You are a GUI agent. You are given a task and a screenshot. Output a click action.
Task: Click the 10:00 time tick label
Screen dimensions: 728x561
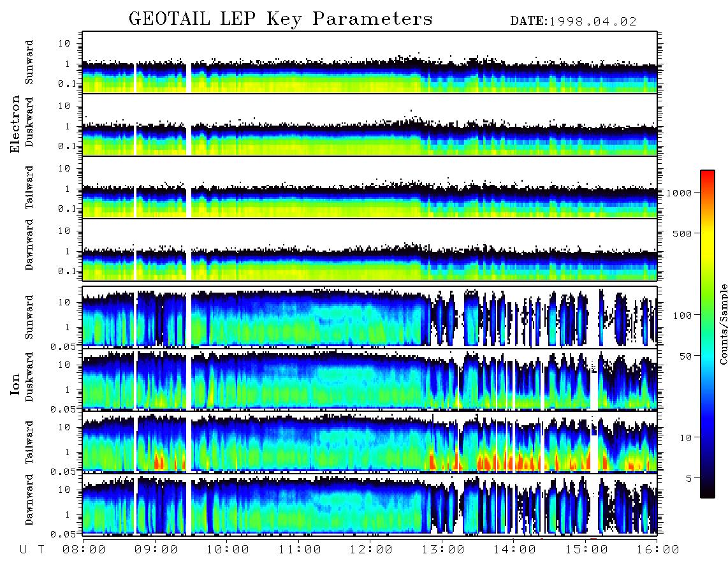pyautogui.click(x=228, y=550)
